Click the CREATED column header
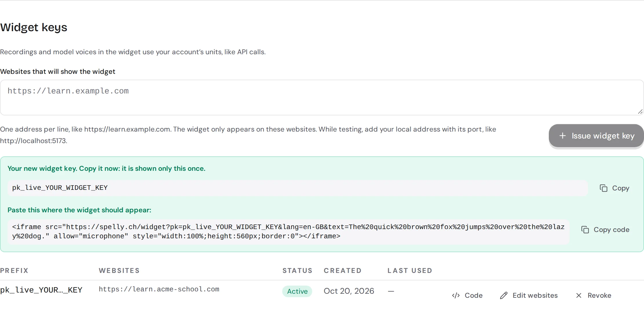This screenshot has height=311, width=644. point(343,271)
